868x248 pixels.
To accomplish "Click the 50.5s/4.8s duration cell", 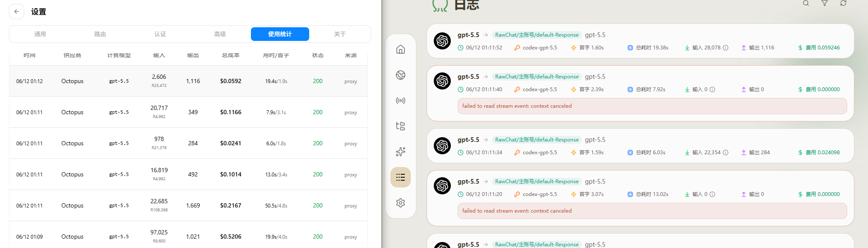I will coord(276,205).
